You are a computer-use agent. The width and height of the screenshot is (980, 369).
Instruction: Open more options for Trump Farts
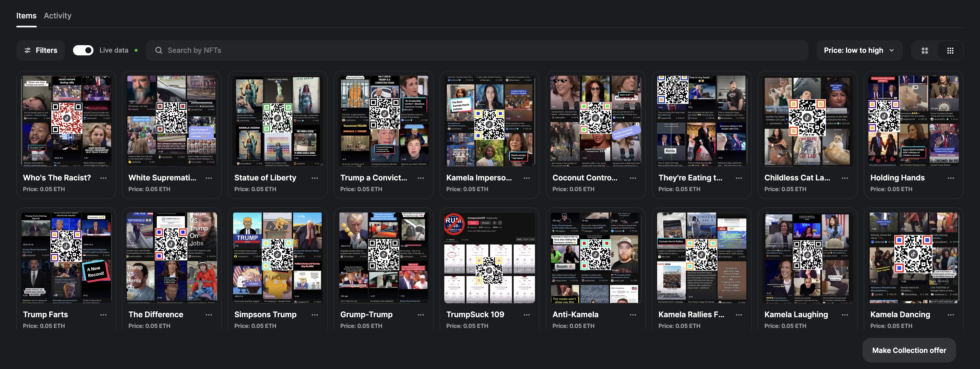pyautogui.click(x=103, y=315)
